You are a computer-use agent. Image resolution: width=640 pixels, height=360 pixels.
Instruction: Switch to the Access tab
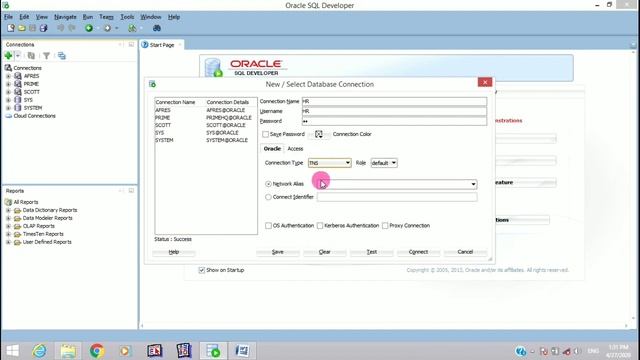click(295, 149)
